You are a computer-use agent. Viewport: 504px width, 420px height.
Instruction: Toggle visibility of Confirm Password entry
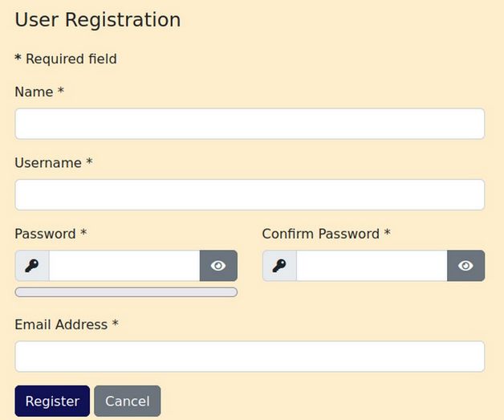pyautogui.click(x=465, y=266)
